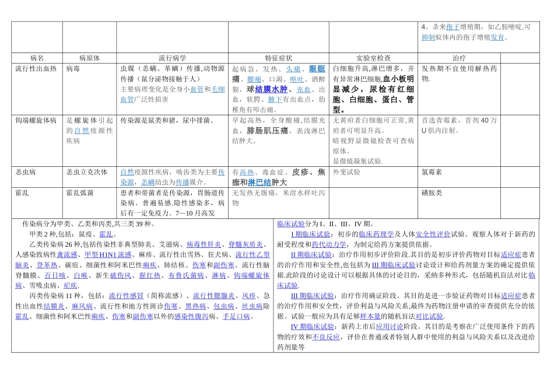This screenshot has width=554, height=392.
Task: Click the 充血 hyperlink
Action: tap(303, 89)
